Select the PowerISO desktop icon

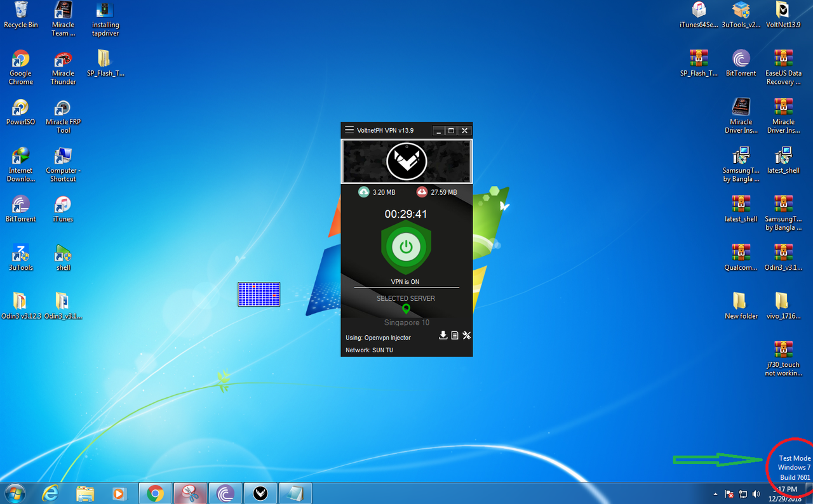(x=21, y=112)
